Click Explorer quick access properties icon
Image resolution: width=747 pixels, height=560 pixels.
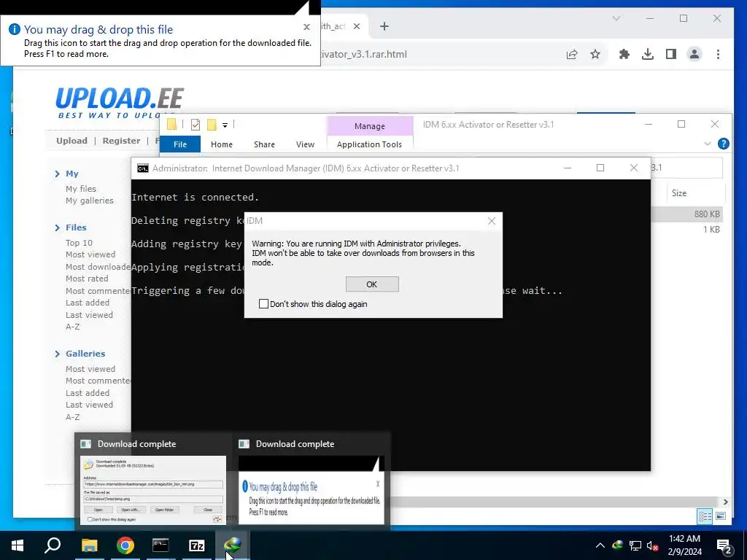[x=196, y=125]
